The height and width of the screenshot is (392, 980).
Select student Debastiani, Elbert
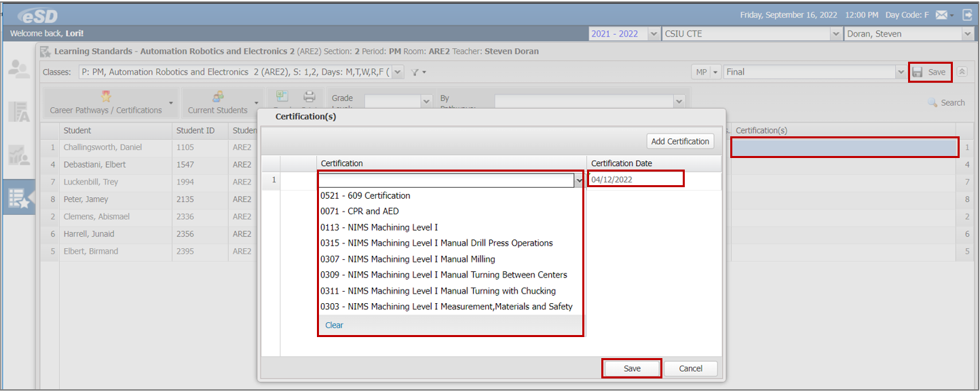click(95, 164)
